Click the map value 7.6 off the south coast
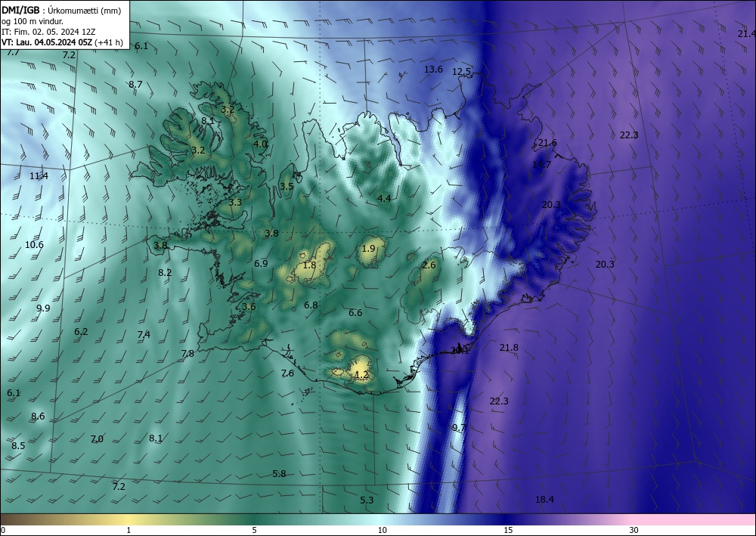 (287, 373)
